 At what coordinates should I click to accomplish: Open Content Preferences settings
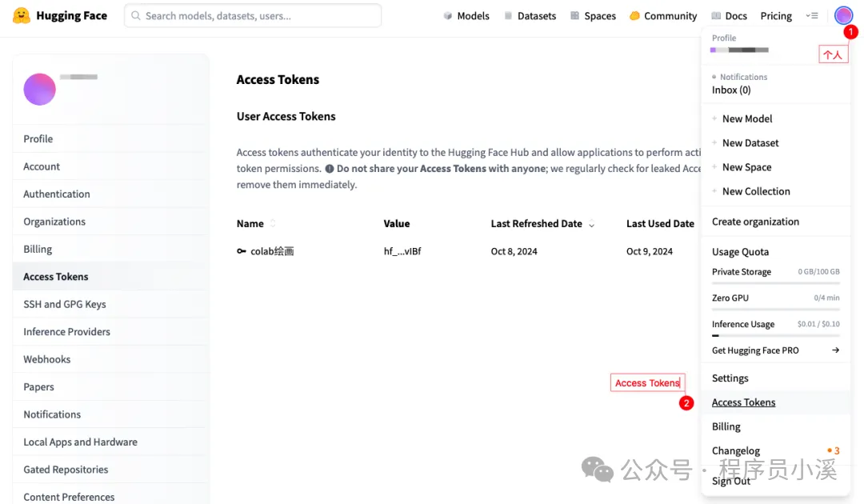110,497
